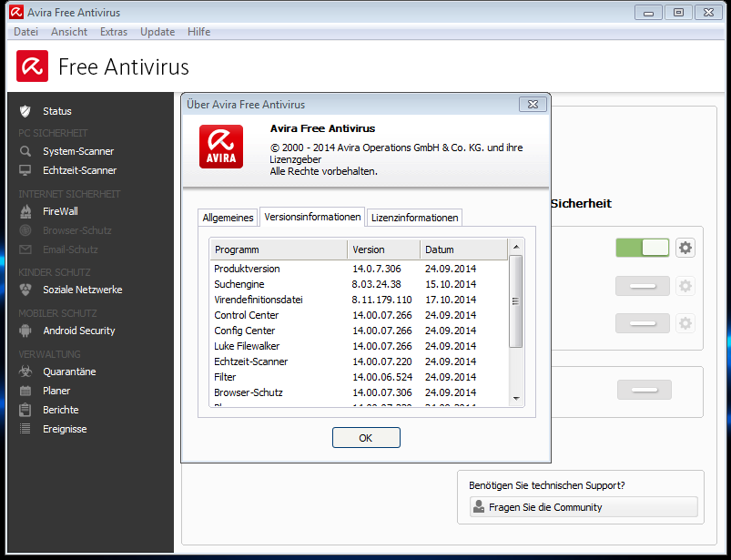
Task: Confirm the About dialog with OK
Action: [x=366, y=438]
